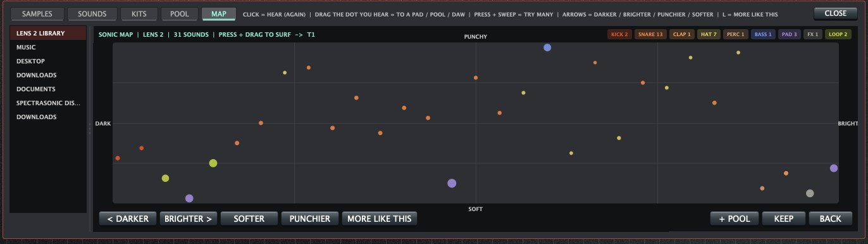Click the gray FX dot at bottom right
The image size is (868, 244).
coord(810,193)
